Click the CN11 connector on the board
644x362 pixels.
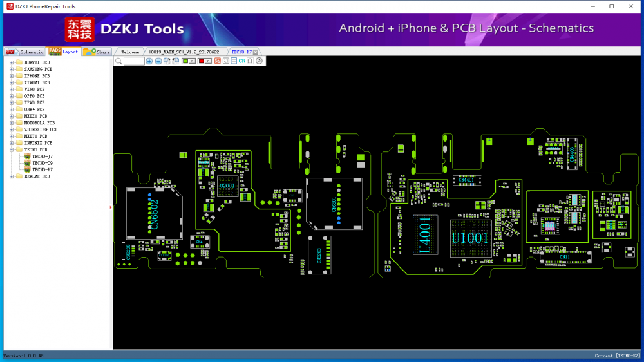coord(565,257)
